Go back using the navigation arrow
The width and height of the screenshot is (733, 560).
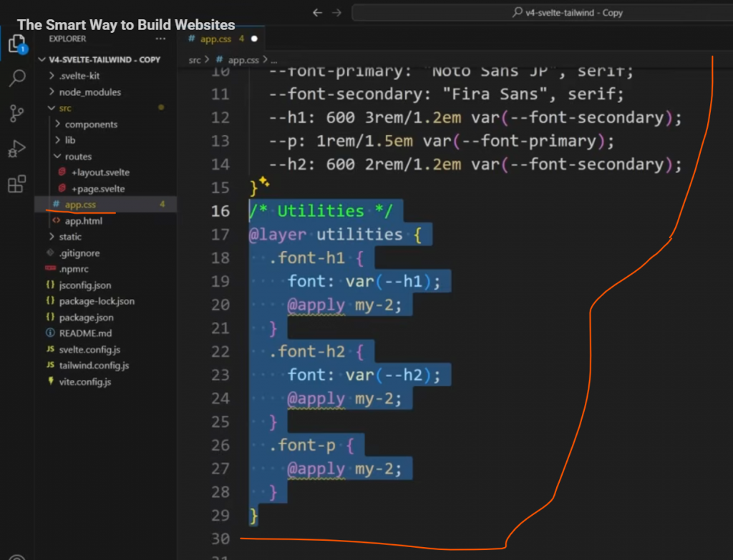click(x=318, y=12)
